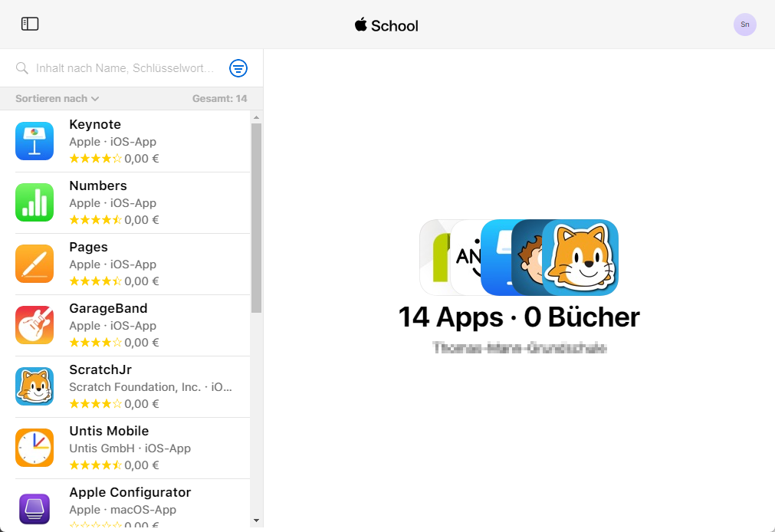This screenshot has height=532, width=775.
Task: Click the list scrollbar down arrow
Action: 256,521
